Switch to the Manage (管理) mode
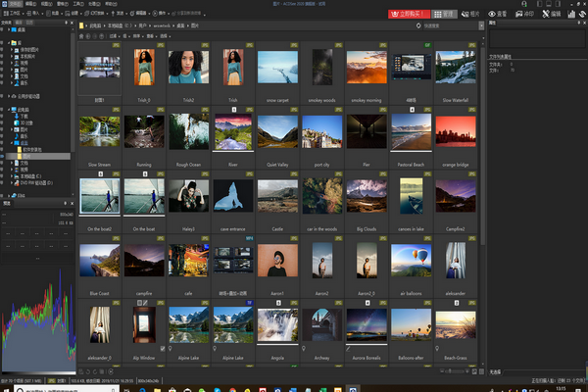This screenshot has width=588, height=392. [444, 15]
